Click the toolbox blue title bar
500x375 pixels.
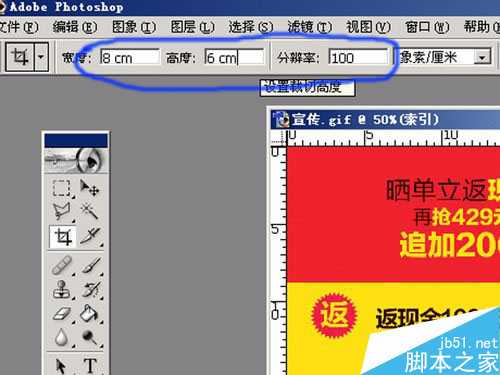[76, 140]
